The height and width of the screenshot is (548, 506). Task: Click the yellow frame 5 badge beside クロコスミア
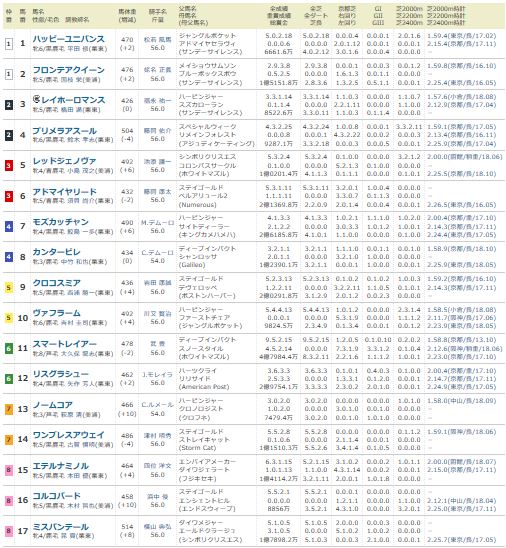click(9, 287)
